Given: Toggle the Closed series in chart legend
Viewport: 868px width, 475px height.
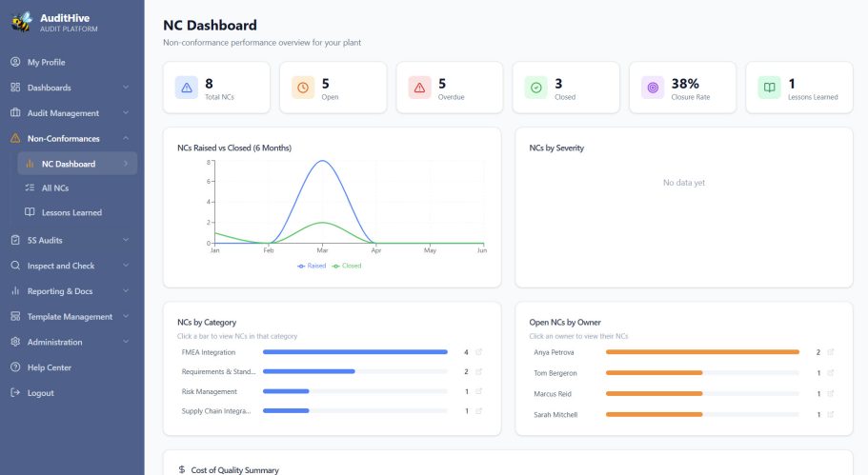Looking at the screenshot, I should coord(347,266).
